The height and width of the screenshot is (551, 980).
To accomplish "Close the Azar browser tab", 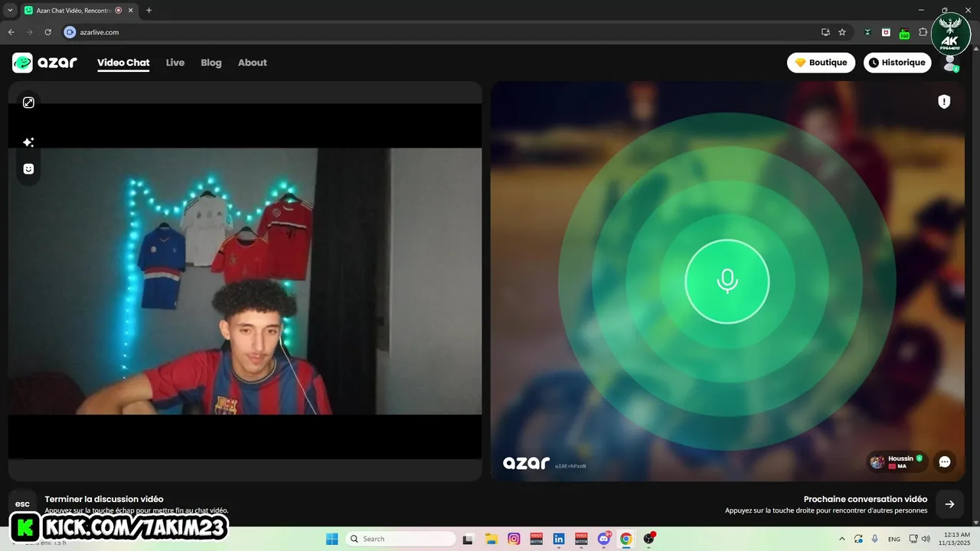I will (x=131, y=11).
